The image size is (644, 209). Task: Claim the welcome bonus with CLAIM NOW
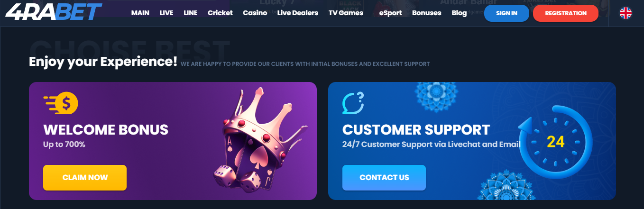tap(85, 178)
